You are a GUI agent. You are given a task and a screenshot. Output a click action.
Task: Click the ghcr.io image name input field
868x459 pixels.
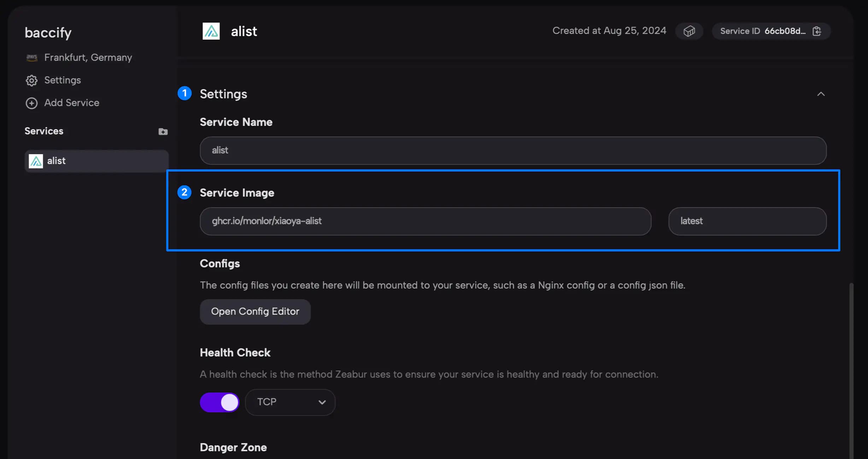425,221
